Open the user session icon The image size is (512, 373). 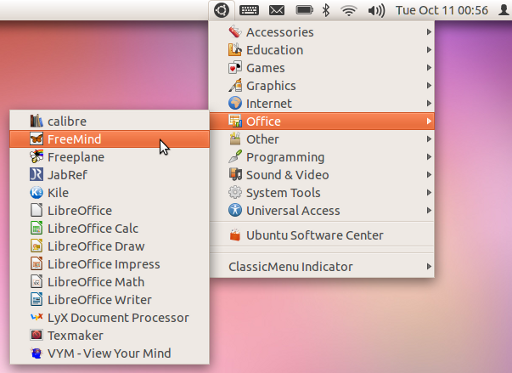(x=504, y=10)
